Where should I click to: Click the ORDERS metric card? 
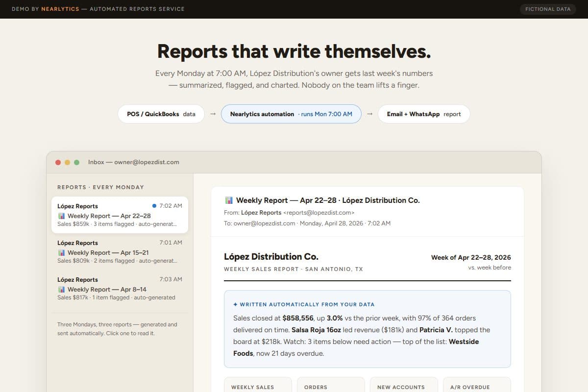click(x=331, y=385)
